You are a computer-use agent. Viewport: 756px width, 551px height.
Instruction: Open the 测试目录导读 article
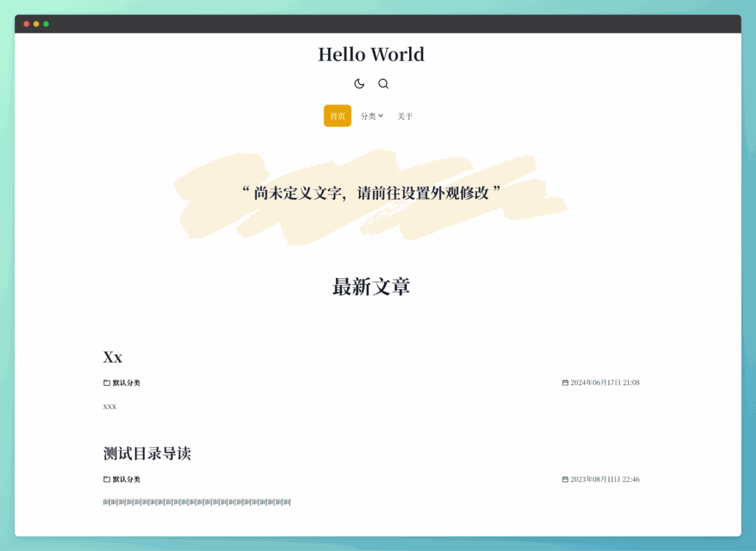click(146, 453)
